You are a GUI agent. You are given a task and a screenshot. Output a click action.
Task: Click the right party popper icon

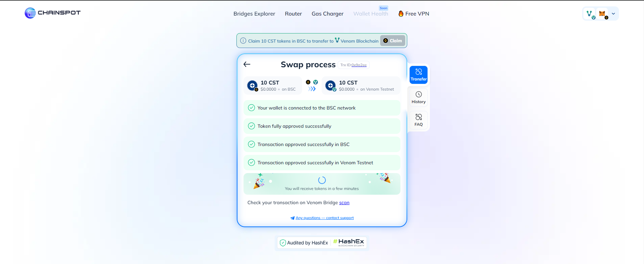click(x=384, y=178)
